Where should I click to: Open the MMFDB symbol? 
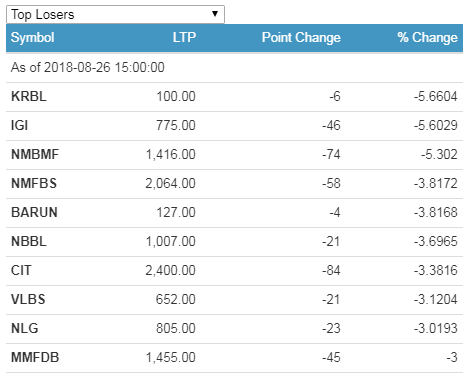pos(35,357)
